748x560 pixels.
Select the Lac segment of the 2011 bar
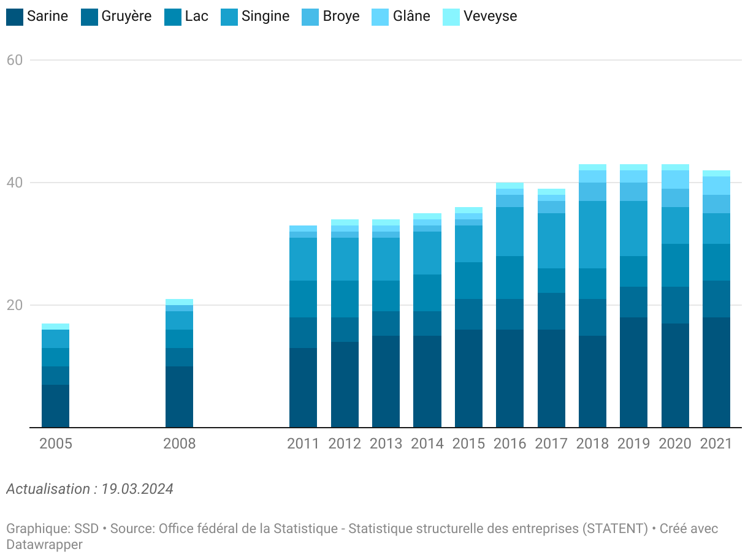click(303, 299)
